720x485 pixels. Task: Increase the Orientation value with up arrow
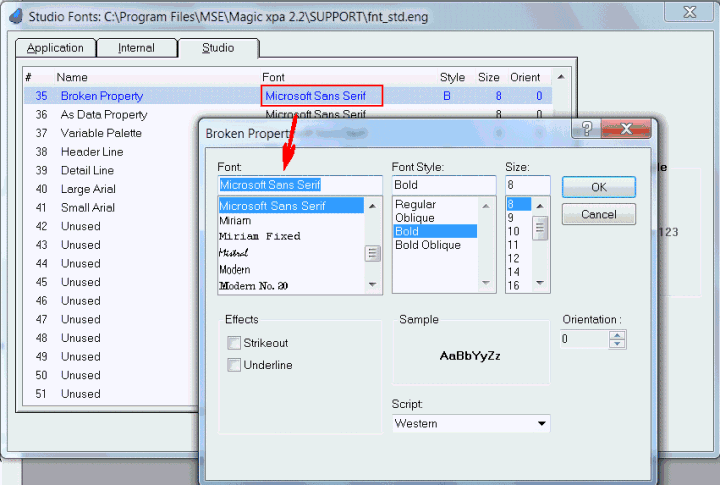click(x=617, y=335)
